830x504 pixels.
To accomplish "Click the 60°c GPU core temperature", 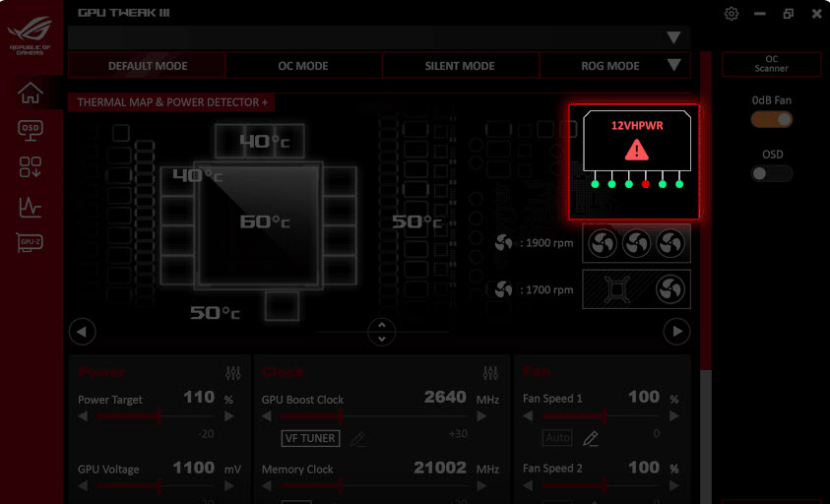I will click(265, 221).
